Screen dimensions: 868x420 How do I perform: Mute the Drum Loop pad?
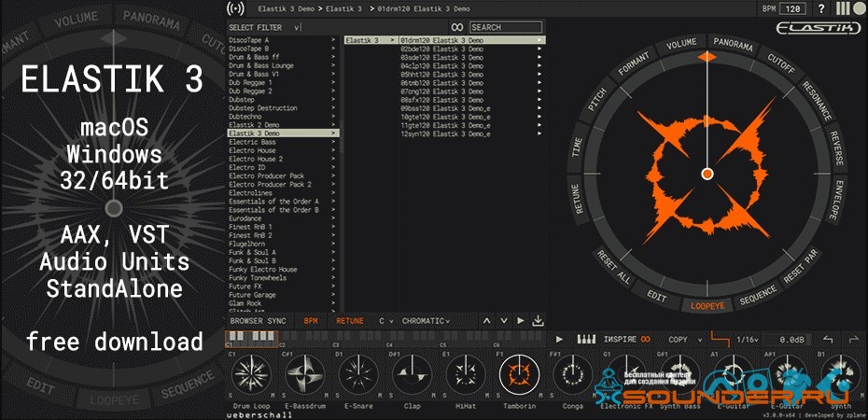click(x=273, y=396)
